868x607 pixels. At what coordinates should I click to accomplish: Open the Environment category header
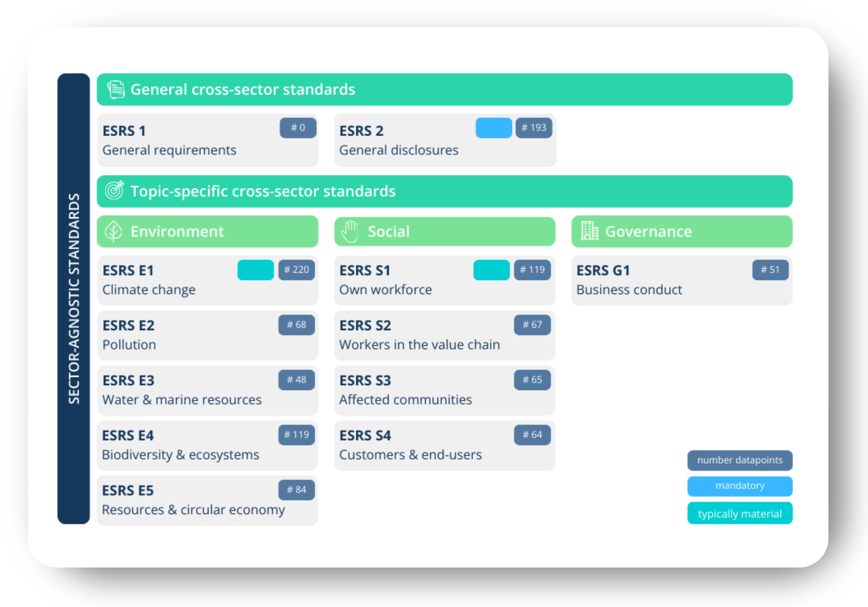(x=207, y=231)
